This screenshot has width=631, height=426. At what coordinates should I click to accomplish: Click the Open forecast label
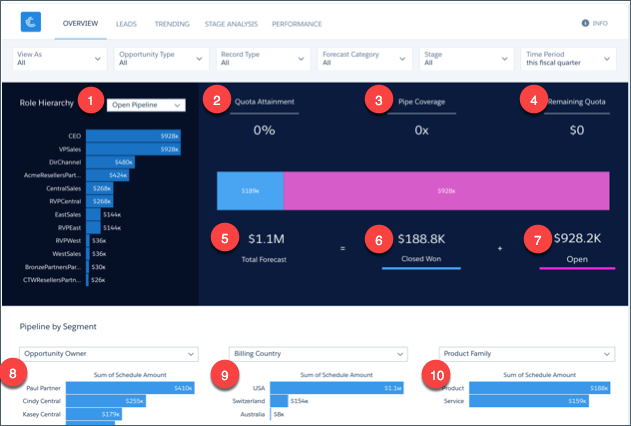click(577, 259)
